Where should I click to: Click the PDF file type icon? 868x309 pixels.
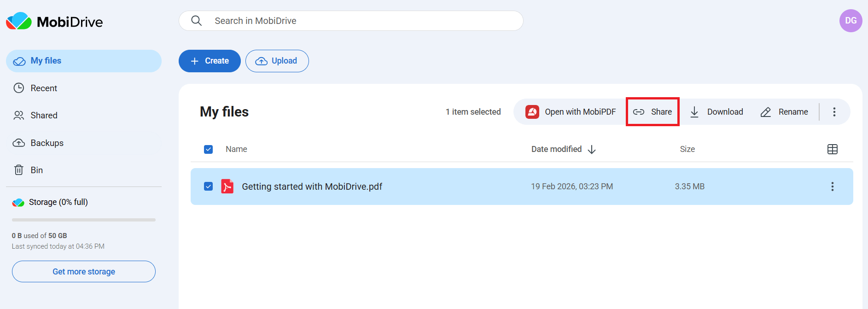click(x=227, y=187)
